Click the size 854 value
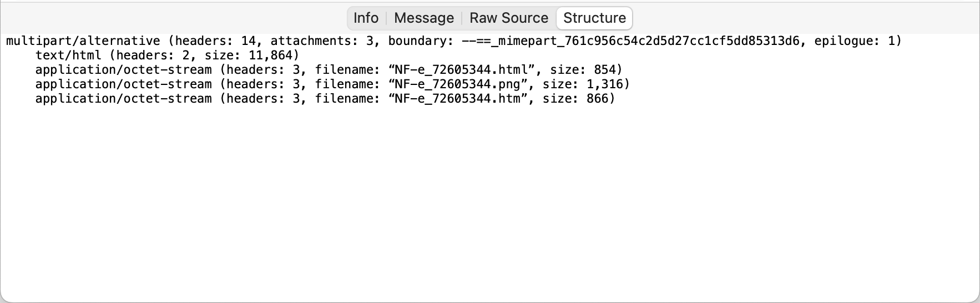This screenshot has width=980, height=303. [604, 70]
